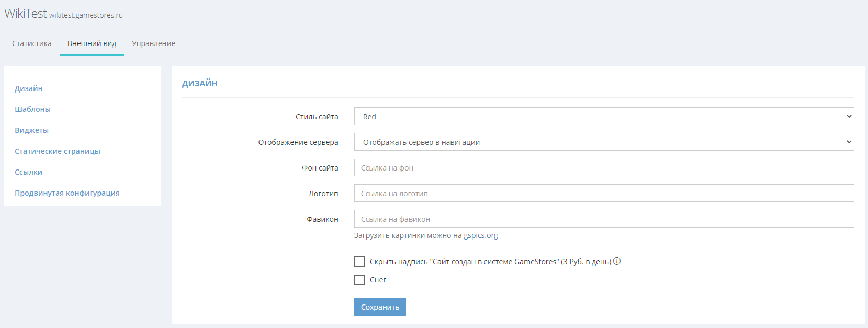Open Дизайн in the sidebar
The height and width of the screenshot is (328, 868).
[29, 88]
